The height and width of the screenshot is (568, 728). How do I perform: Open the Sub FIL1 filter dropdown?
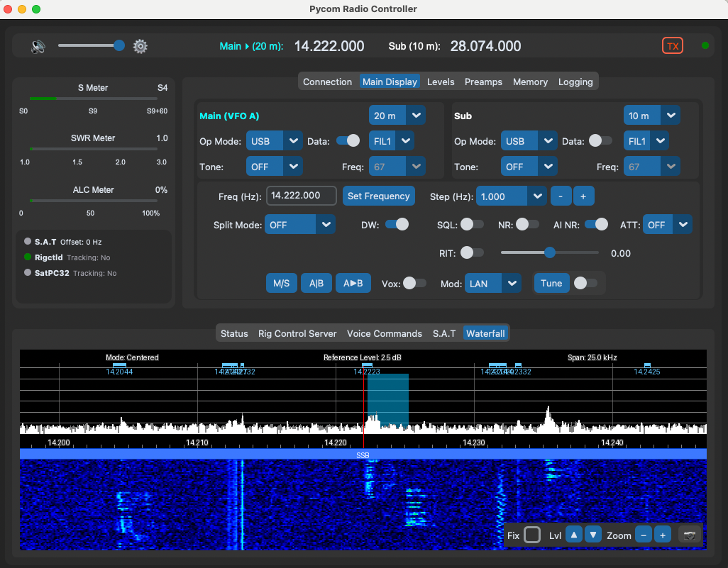coord(646,141)
